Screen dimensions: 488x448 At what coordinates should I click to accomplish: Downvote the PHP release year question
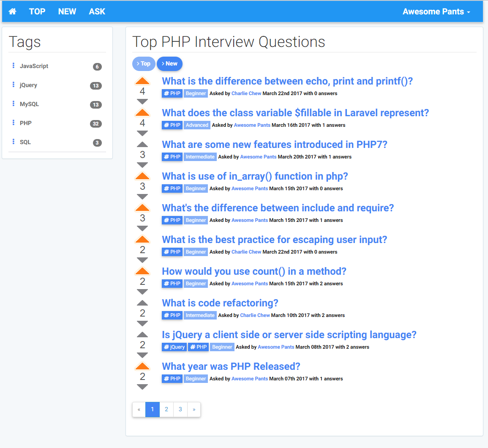click(142, 387)
